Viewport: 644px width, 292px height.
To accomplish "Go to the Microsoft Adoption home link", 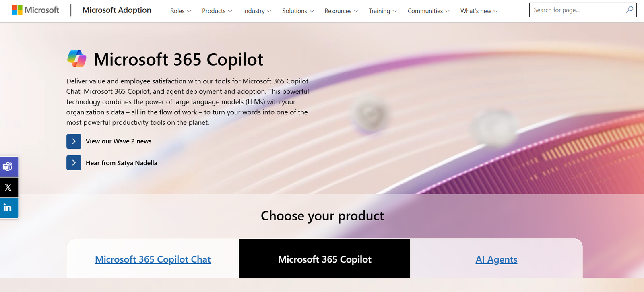I will pyautogui.click(x=117, y=10).
